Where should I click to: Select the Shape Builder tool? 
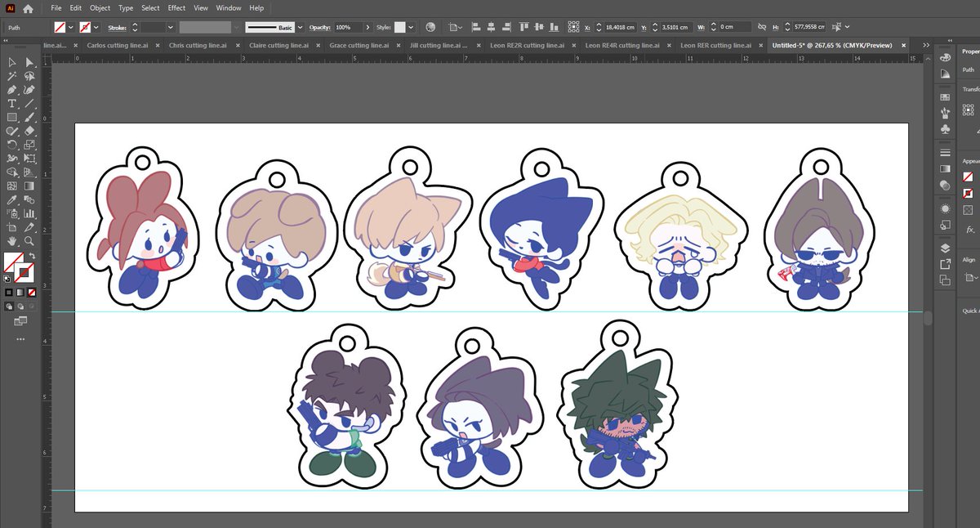pyautogui.click(x=12, y=172)
